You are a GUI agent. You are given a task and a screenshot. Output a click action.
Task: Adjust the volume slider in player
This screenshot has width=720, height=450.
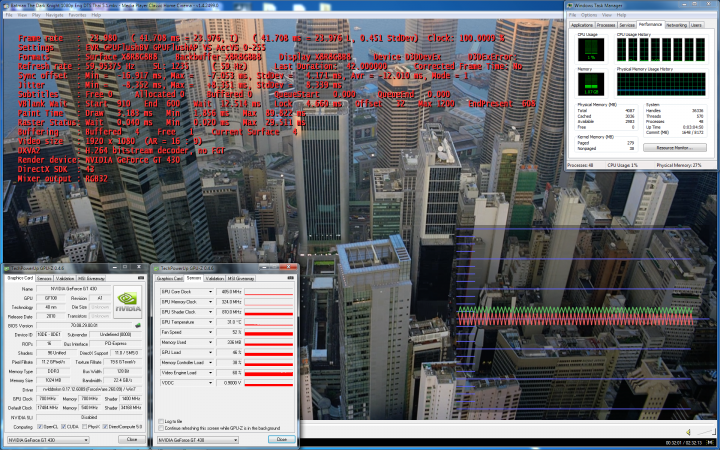[x=705, y=432]
